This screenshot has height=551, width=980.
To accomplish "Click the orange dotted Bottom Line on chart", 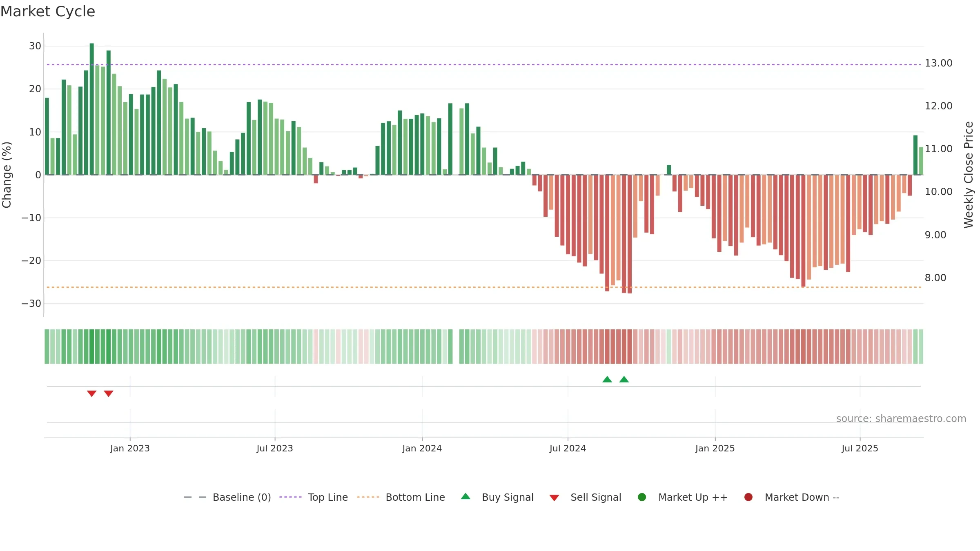I will point(484,287).
